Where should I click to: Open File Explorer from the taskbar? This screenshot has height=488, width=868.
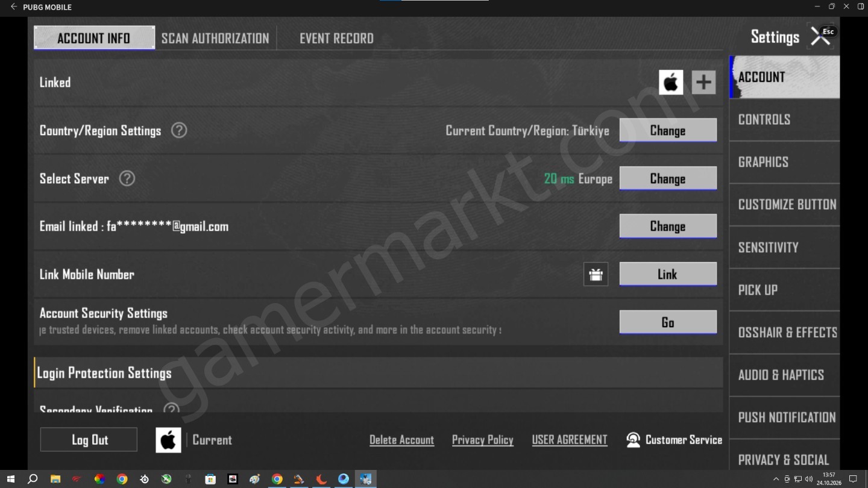[55, 479]
